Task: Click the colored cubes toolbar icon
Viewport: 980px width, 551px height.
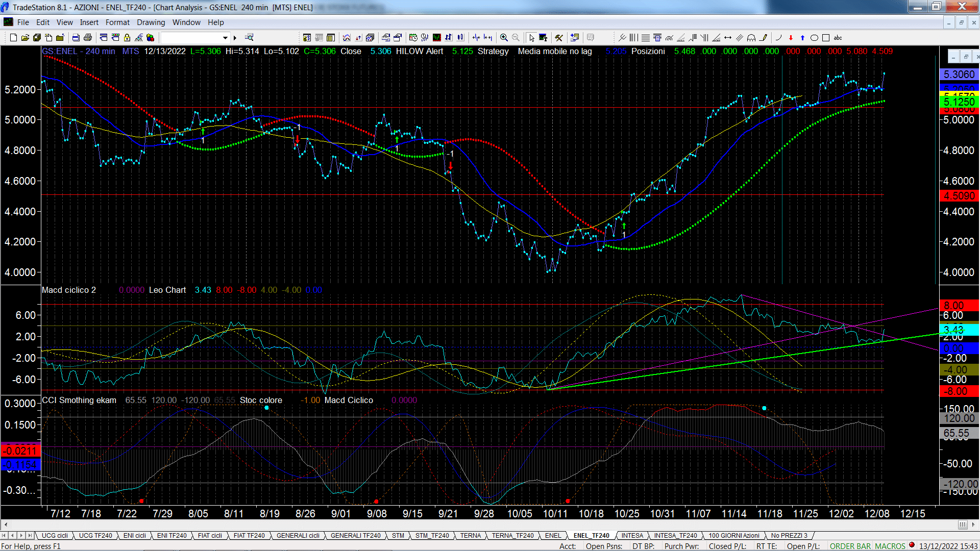Action: pos(150,38)
